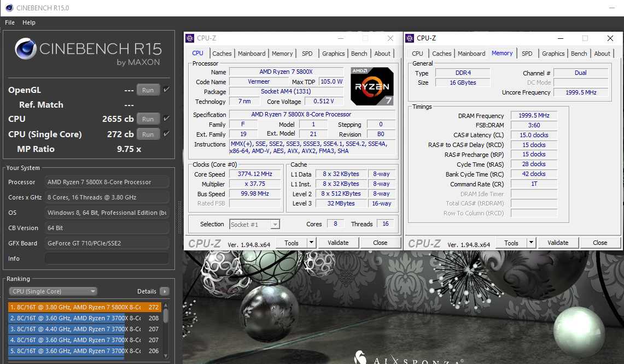Click Close button in left CPU-Z window

coord(380,243)
